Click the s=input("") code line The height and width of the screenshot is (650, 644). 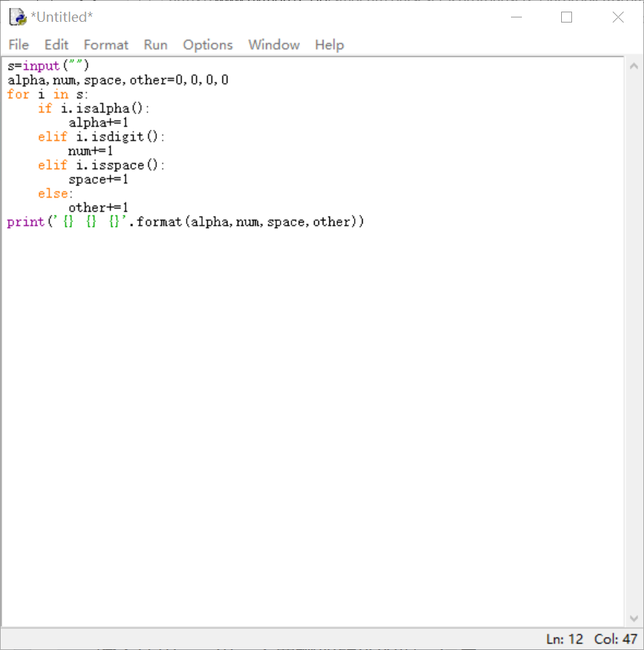click(x=48, y=66)
